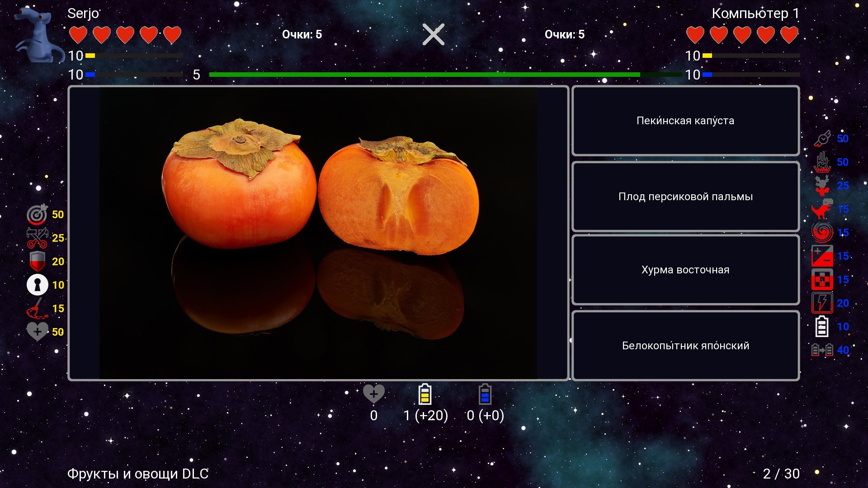
Task: Click the green round timer bar
Action: (424, 75)
